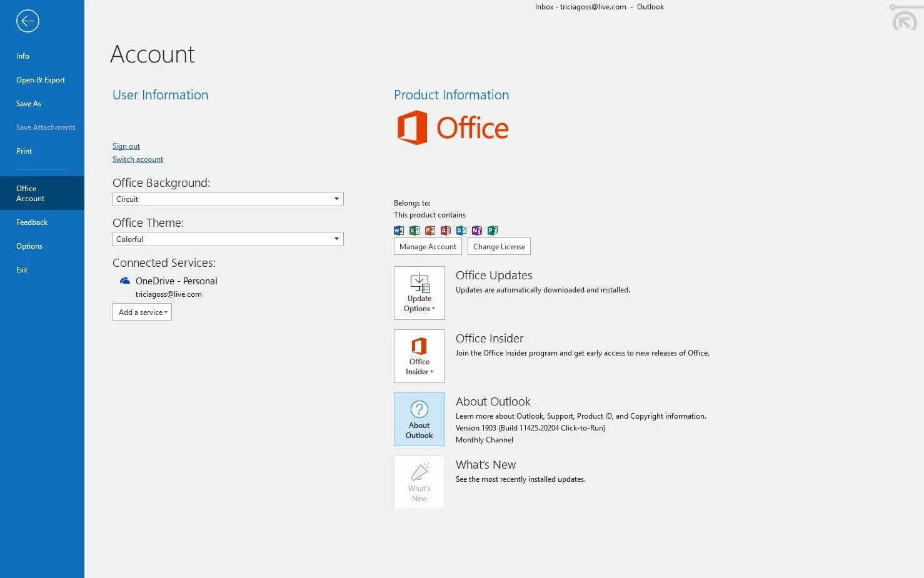
Task: Click the What's New heading text
Action: pyautogui.click(x=486, y=465)
